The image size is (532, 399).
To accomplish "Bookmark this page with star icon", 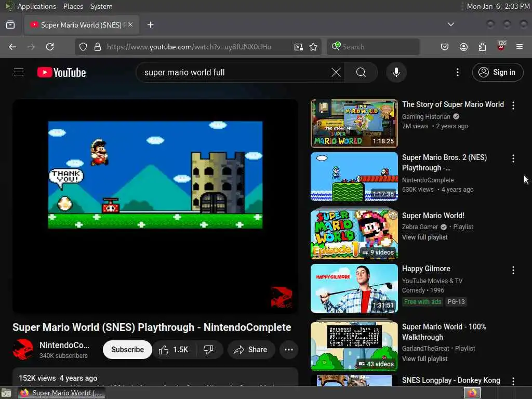I will pos(313,47).
